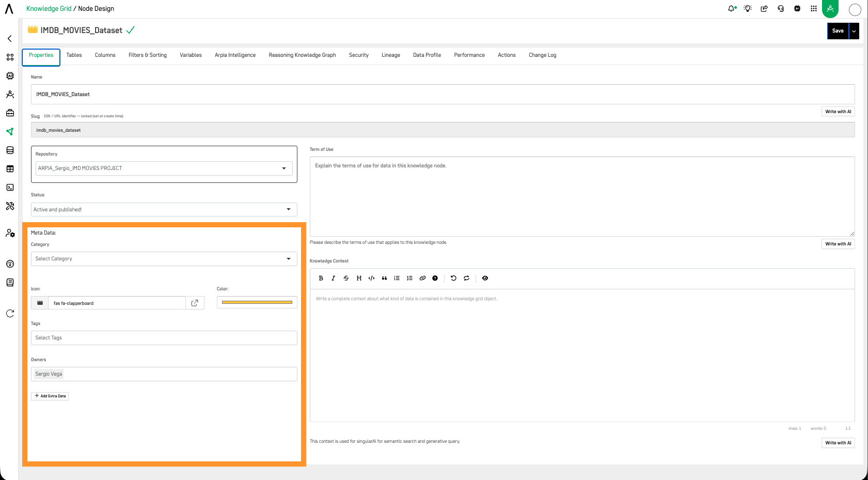Screen dimensions: 868x480
Task: Open the notifications bell icon
Action: pos(732,8)
